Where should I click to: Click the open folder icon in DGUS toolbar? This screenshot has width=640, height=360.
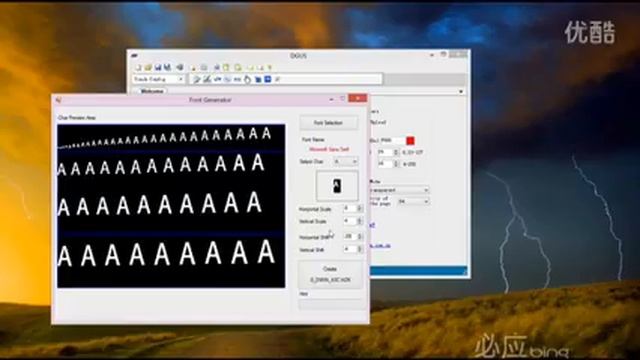coord(148,67)
